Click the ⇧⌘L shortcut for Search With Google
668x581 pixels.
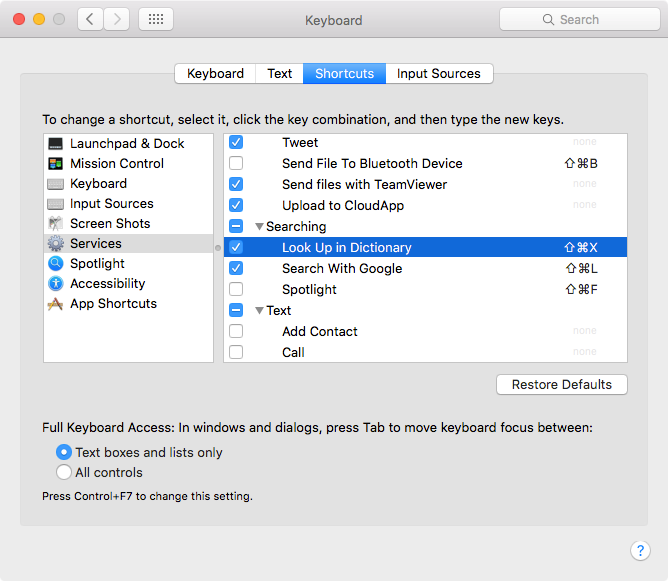[x=582, y=268]
